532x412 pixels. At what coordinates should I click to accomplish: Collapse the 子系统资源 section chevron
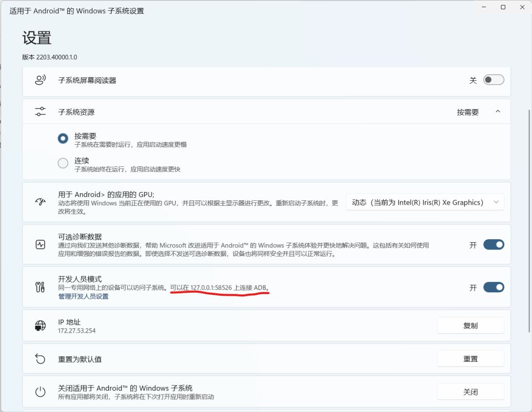tap(498, 111)
